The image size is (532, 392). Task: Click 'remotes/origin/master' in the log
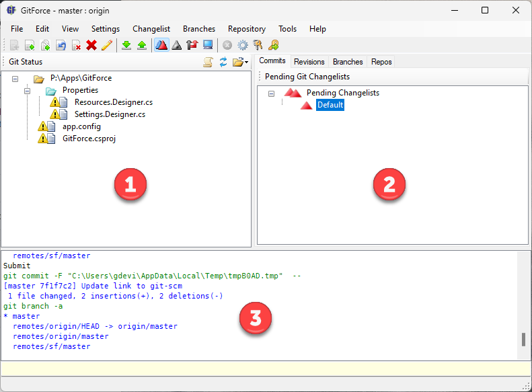(x=61, y=336)
